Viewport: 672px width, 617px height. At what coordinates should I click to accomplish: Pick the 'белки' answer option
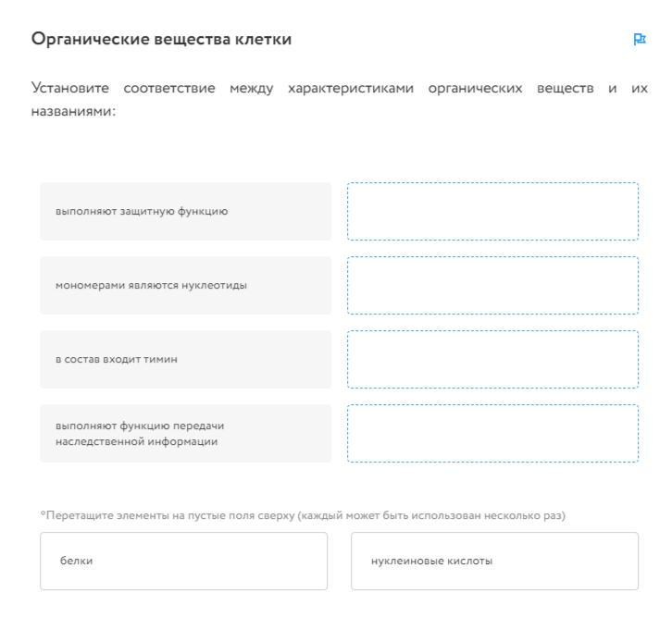(x=183, y=561)
